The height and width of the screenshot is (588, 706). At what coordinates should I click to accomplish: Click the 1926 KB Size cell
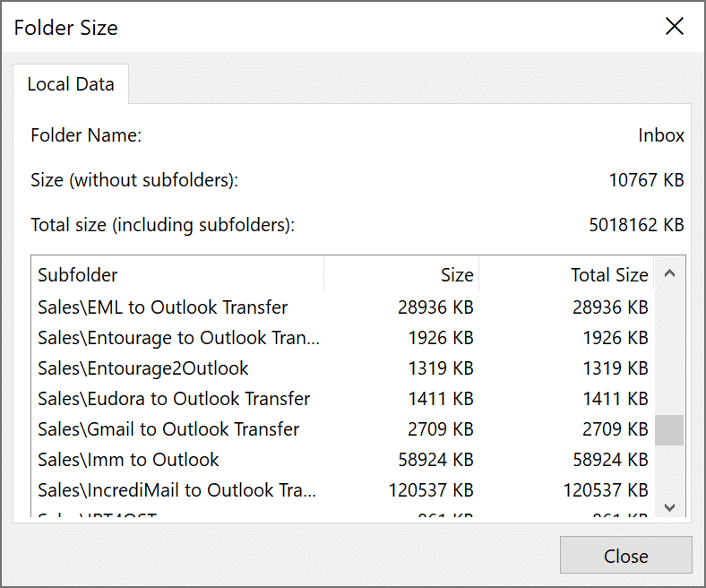[441, 338]
